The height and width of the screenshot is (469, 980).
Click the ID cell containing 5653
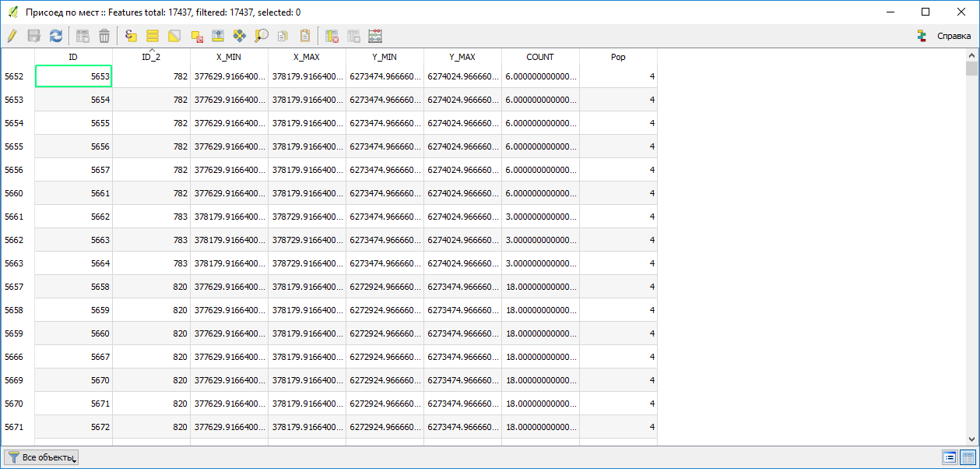tap(74, 76)
